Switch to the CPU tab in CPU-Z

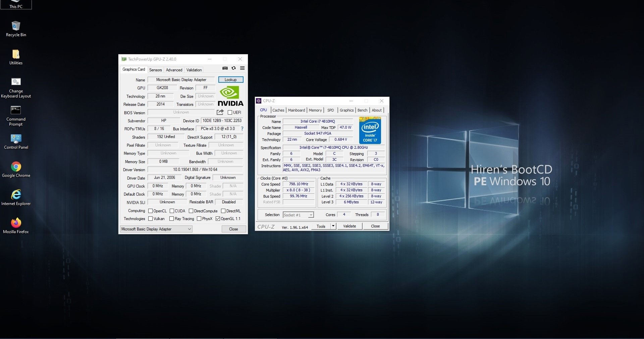pyautogui.click(x=264, y=110)
